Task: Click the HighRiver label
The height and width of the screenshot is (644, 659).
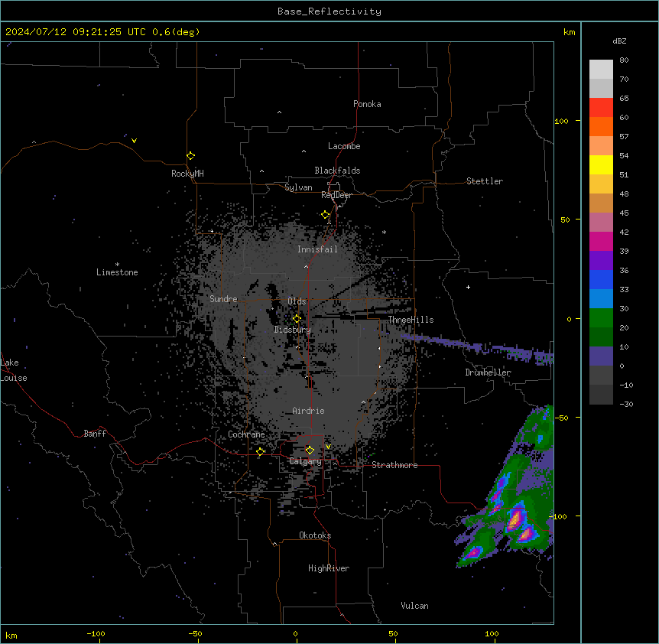Action: (x=329, y=568)
